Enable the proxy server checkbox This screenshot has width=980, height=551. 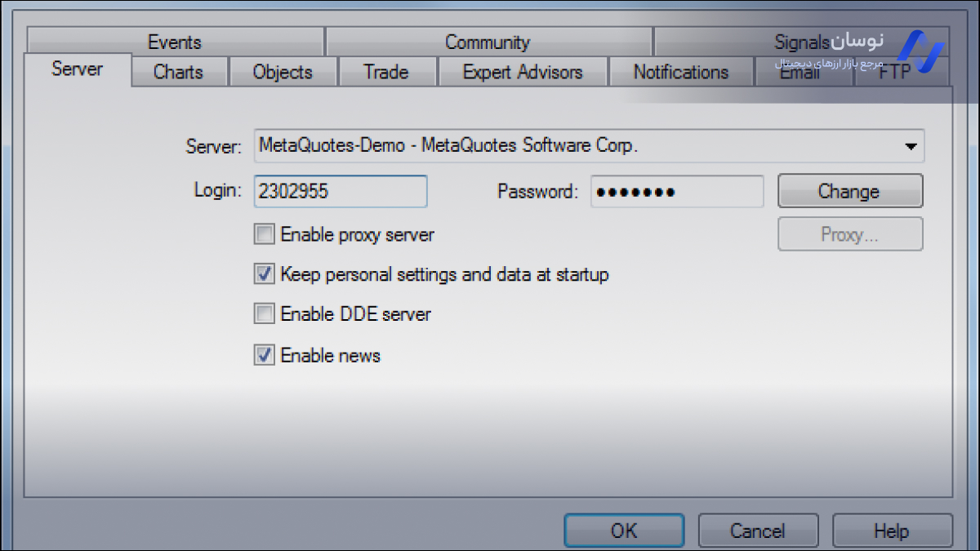click(264, 235)
